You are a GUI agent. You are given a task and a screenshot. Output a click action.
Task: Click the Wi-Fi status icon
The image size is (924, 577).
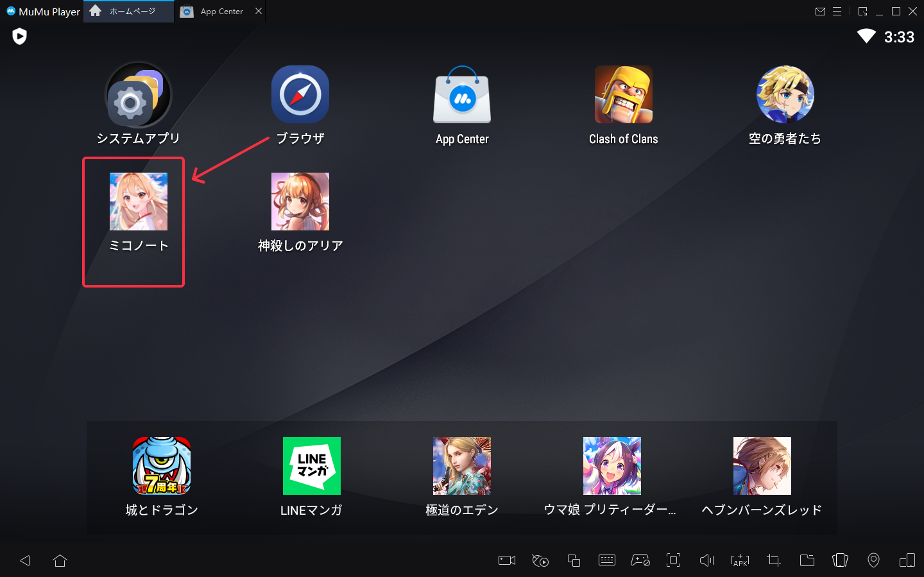[x=866, y=36]
